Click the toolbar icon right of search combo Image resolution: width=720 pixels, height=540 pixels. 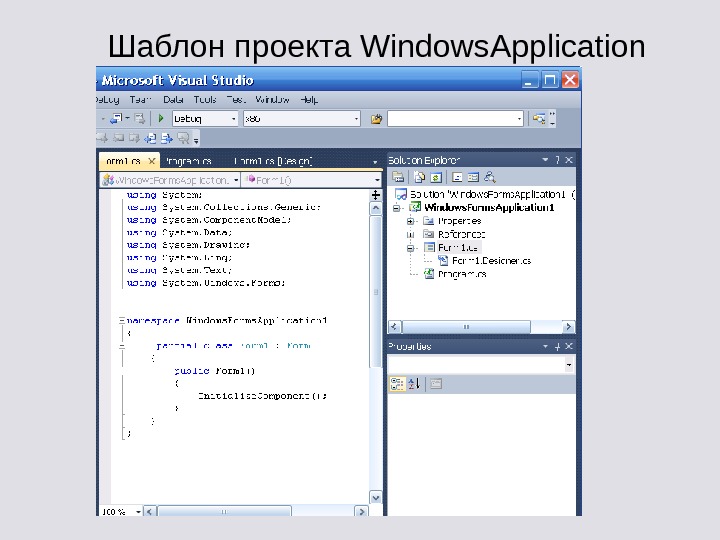(x=539, y=119)
